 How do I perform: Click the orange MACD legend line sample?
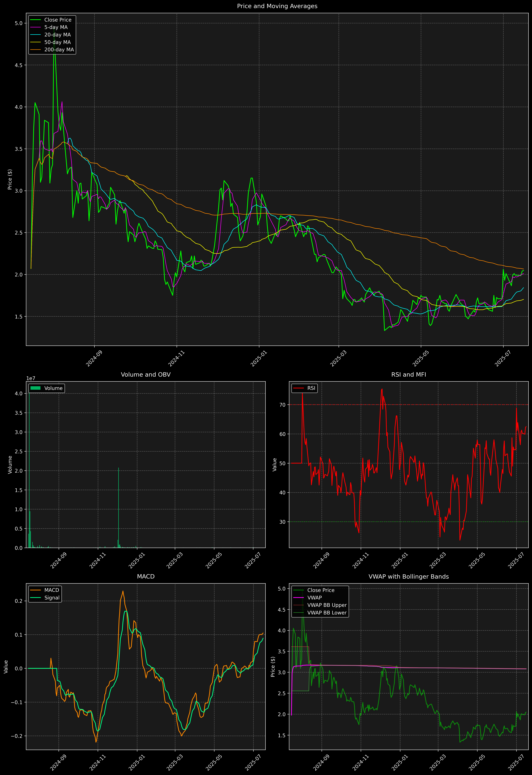[35, 590]
